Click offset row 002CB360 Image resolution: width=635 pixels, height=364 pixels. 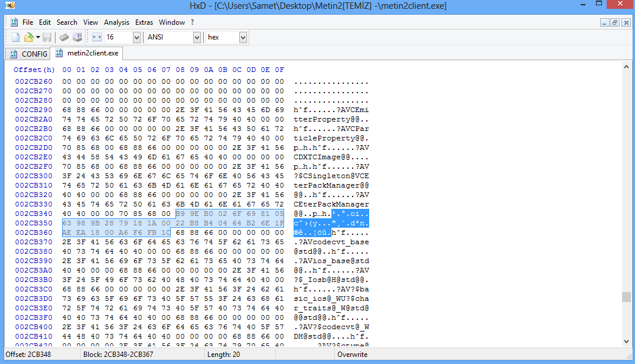tap(34, 232)
